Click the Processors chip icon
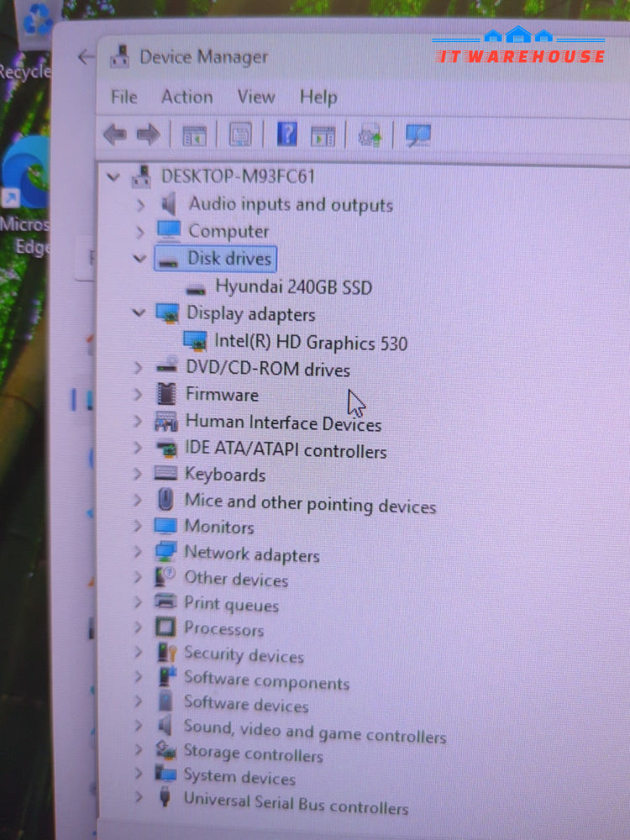This screenshot has height=840, width=630. [x=165, y=627]
